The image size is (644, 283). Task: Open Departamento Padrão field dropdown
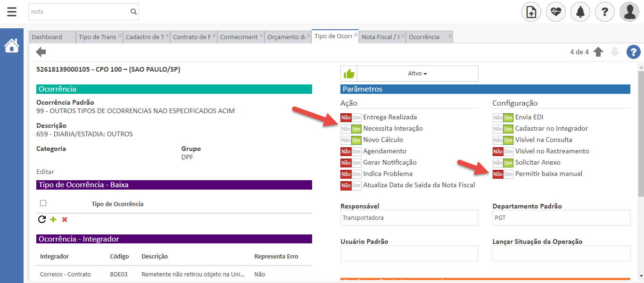point(561,218)
